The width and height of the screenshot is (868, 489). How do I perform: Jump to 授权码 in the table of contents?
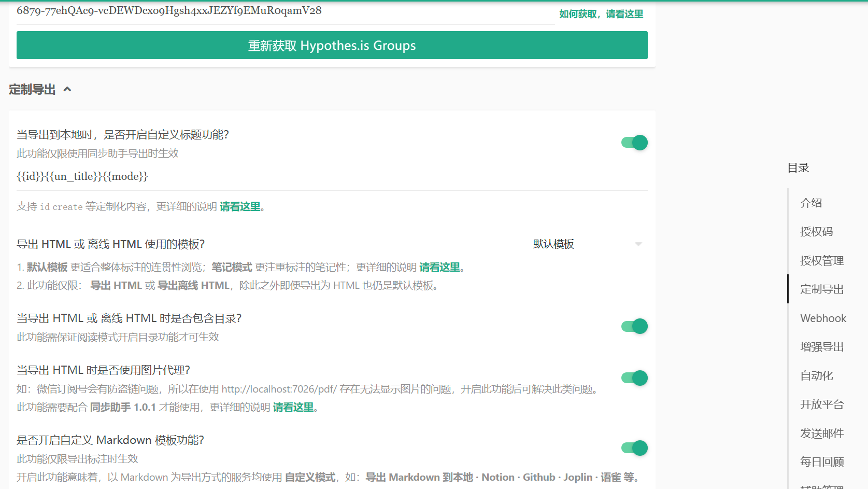[x=816, y=232]
